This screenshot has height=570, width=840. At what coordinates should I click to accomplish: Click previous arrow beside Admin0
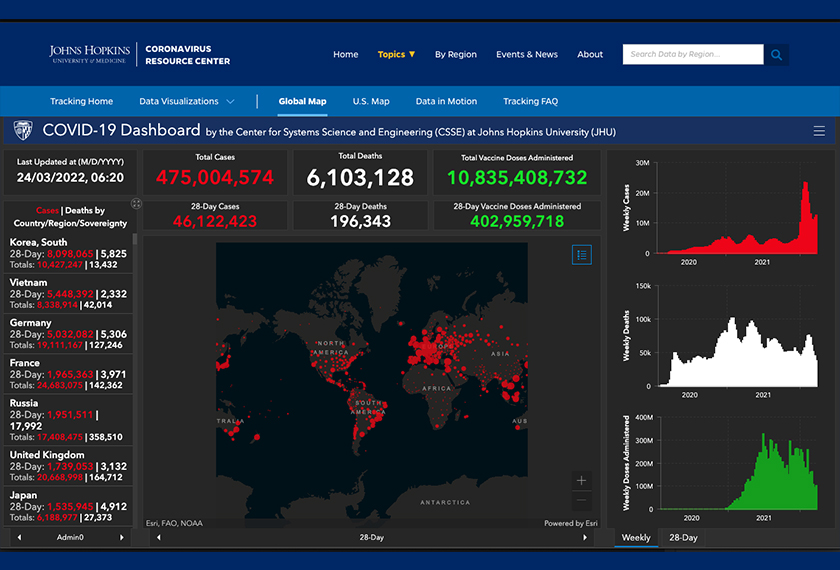pyautogui.click(x=17, y=538)
